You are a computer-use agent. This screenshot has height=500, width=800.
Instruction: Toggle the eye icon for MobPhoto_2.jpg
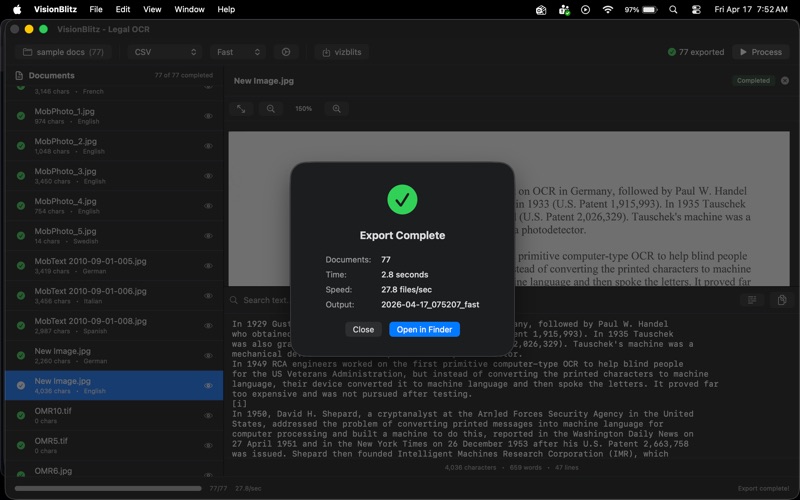point(208,146)
